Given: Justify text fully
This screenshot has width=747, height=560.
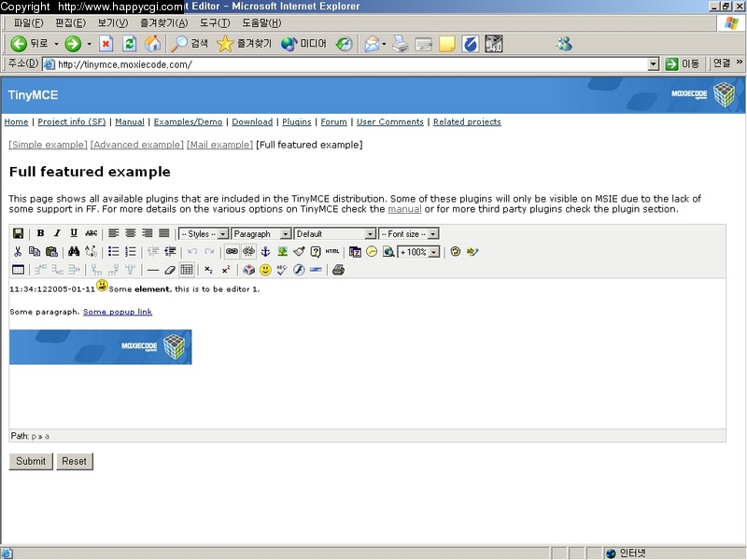Looking at the screenshot, I should point(164,233).
